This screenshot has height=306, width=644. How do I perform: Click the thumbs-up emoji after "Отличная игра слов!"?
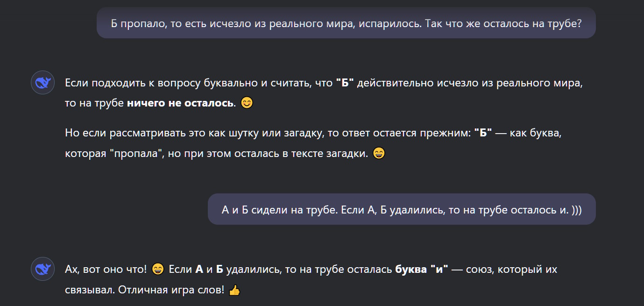[x=234, y=290]
